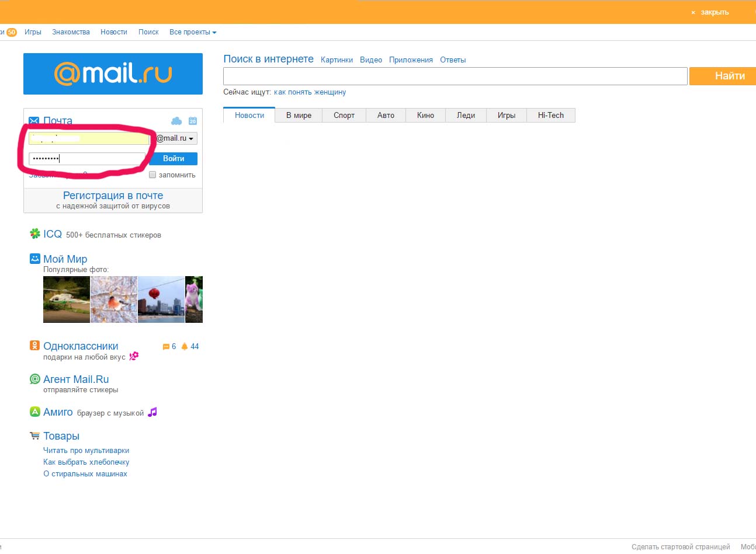Switch to the Hi-Tech tab
756x554 pixels.
pyautogui.click(x=551, y=115)
